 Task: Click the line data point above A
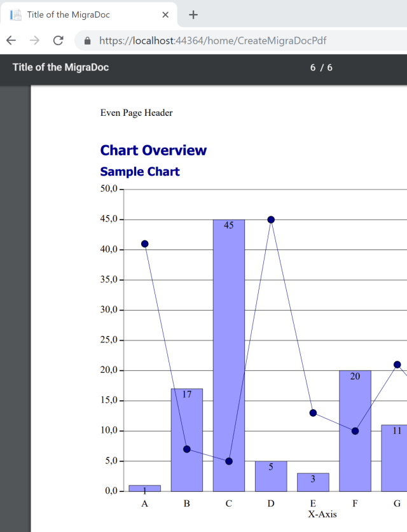point(144,244)
